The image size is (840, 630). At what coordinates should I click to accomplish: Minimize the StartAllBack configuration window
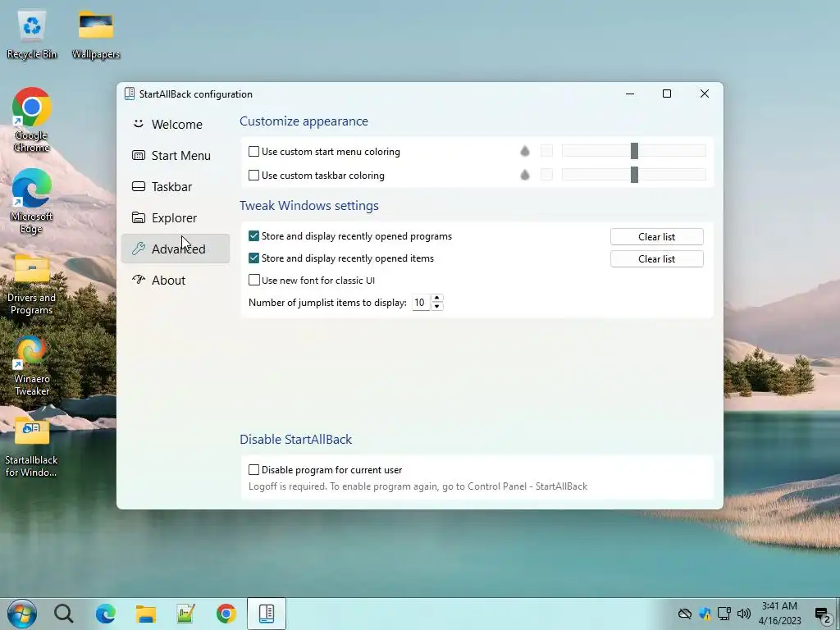[630, 94]
